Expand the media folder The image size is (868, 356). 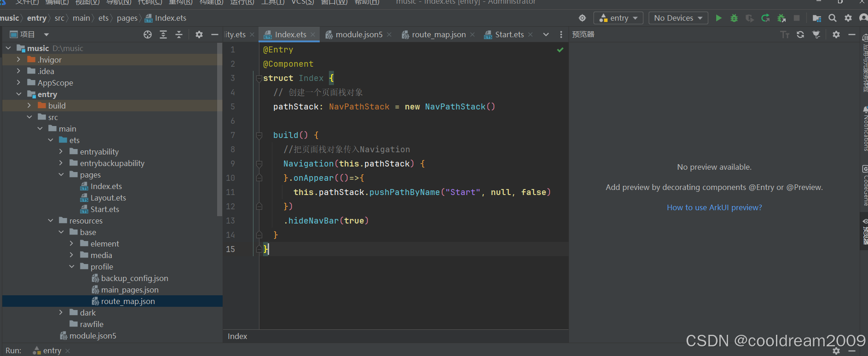click(x=72, y=255)
